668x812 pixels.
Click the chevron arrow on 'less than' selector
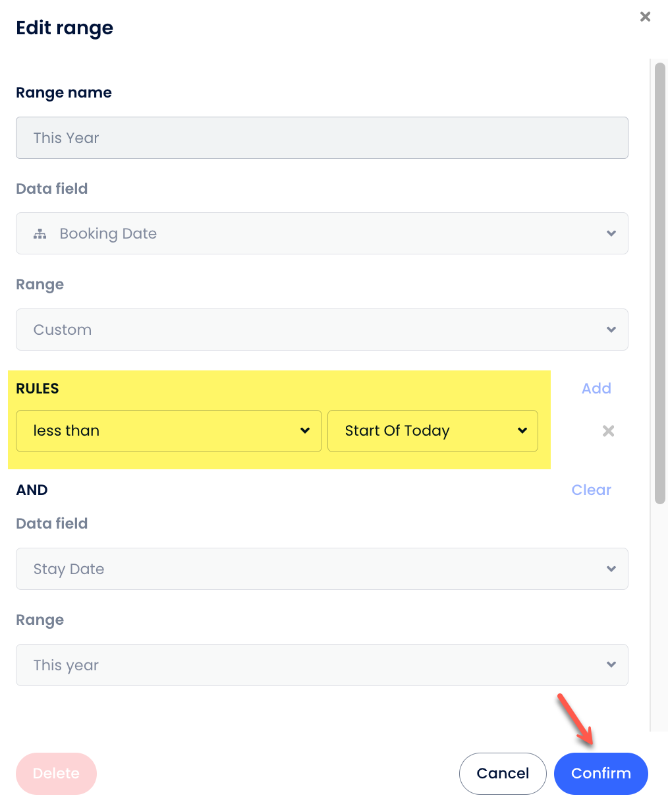click(x=305, y=431)
